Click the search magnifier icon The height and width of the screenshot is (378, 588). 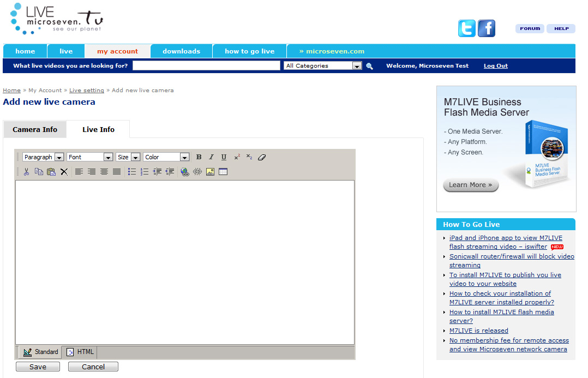pyautogui.click(x=369, y=66)
